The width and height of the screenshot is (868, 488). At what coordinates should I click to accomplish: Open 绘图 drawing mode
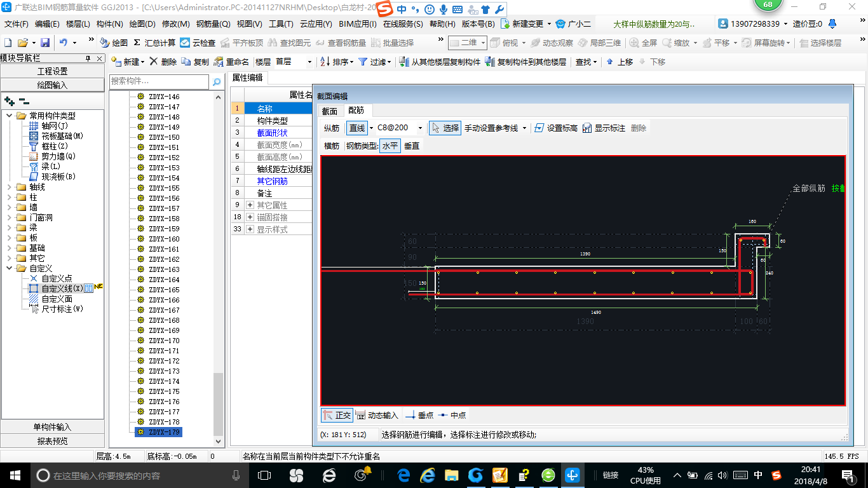pyautogui.click(x=114, y=43)
